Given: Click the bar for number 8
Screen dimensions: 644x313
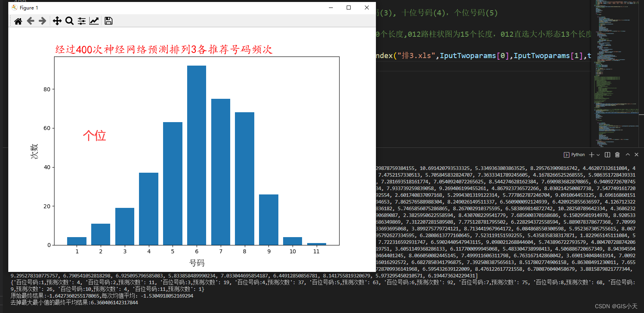Looking at the screenshot, I should (x=244, y=179).
